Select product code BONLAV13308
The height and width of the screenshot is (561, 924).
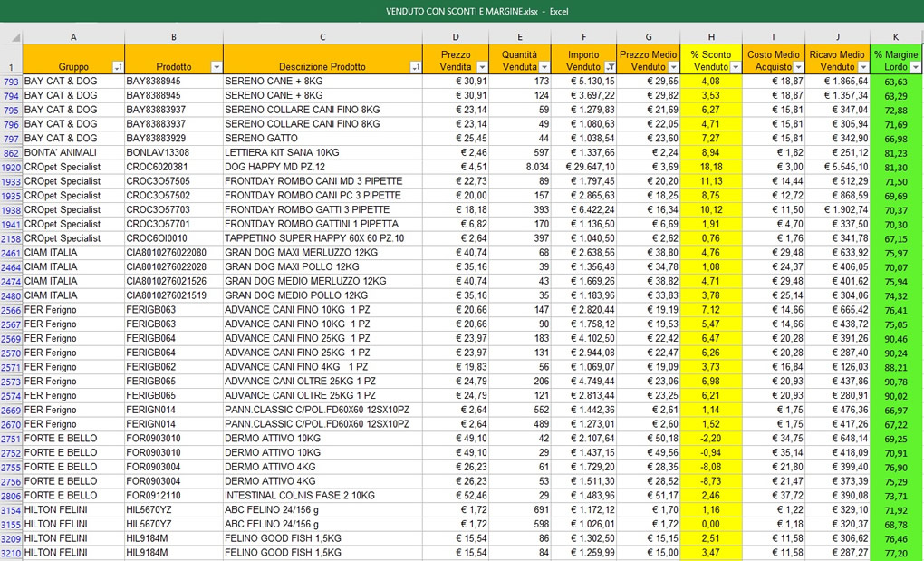[x=174, y=152]
